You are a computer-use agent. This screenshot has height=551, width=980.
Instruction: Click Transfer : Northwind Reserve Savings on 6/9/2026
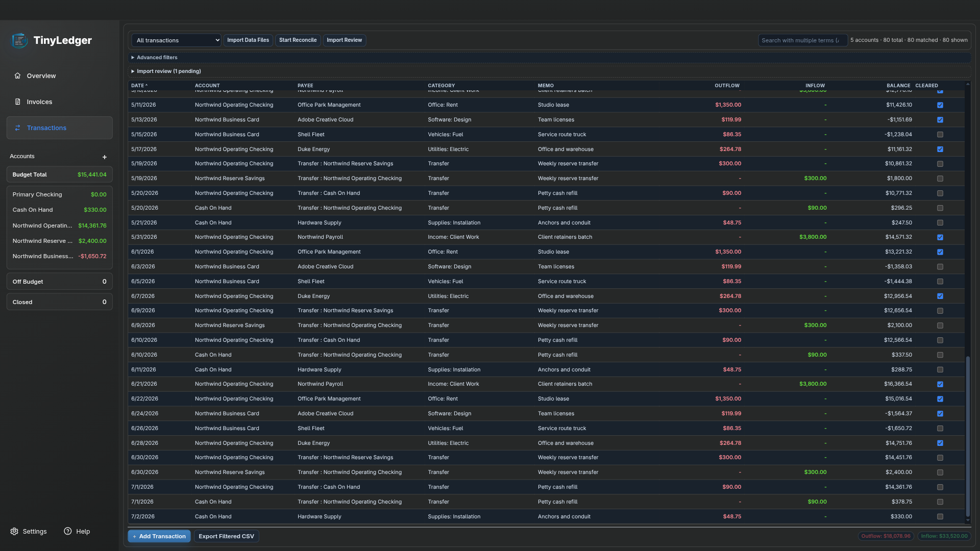click(x=345, y=311)
